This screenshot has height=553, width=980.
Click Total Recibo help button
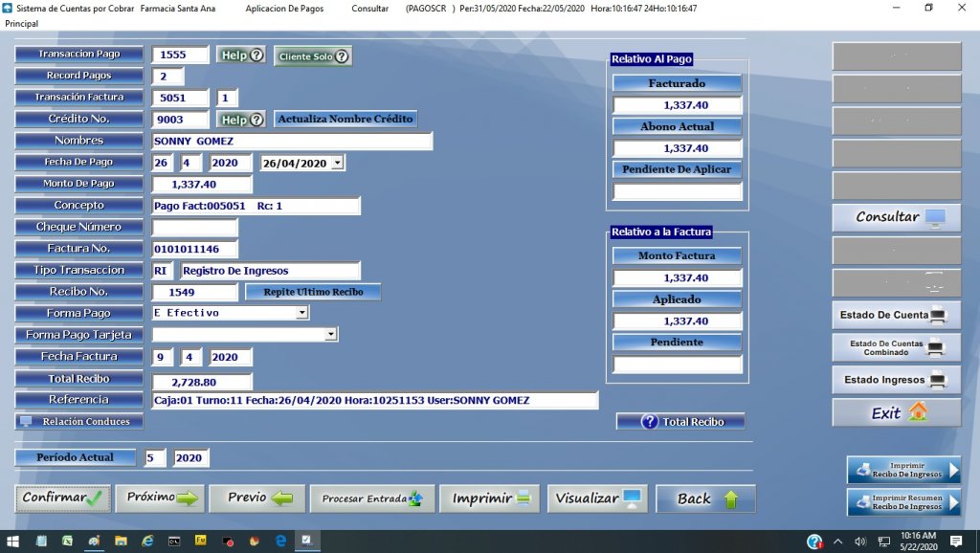point(680,422)
